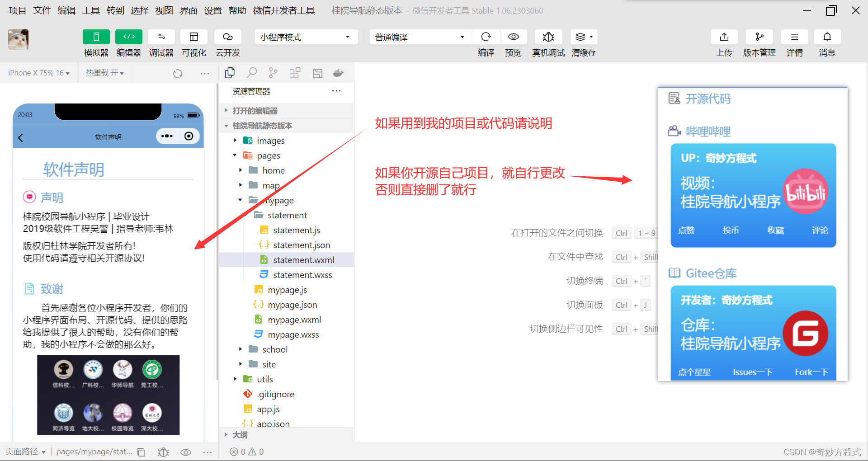Viewport: 868px width, 461px height.
Task: Open resource manager (资源管理器) more options
Action: pos(336,91)
